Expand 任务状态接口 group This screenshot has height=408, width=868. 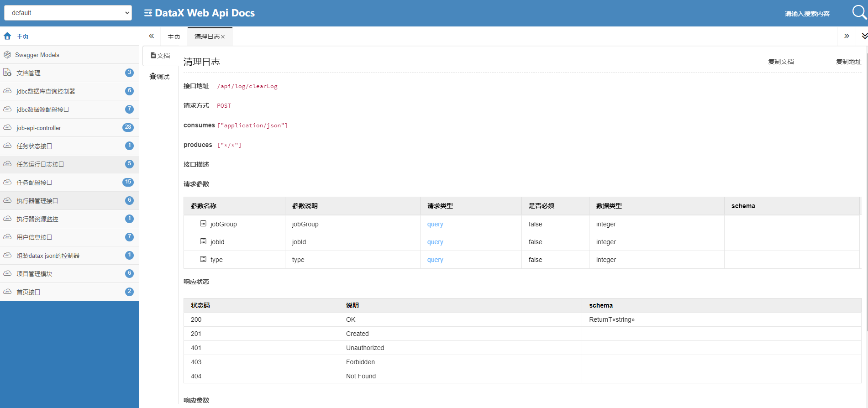click(69, 146)
